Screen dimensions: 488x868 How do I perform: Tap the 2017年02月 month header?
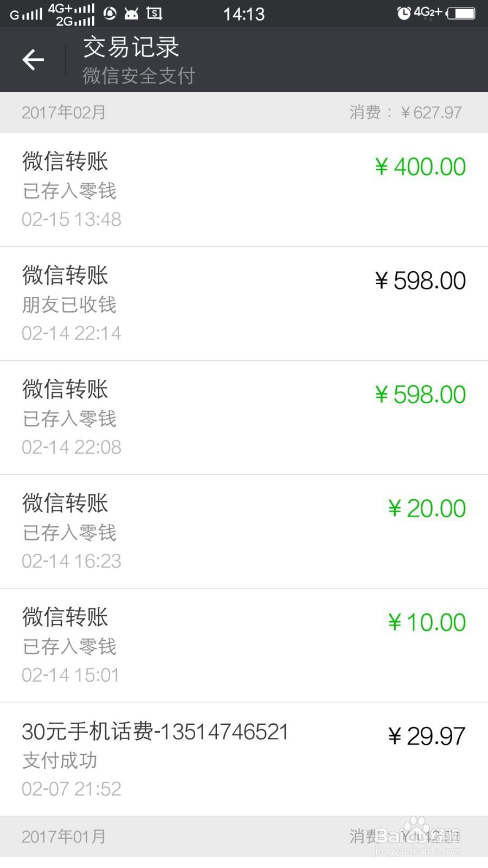tap(64, 112)
